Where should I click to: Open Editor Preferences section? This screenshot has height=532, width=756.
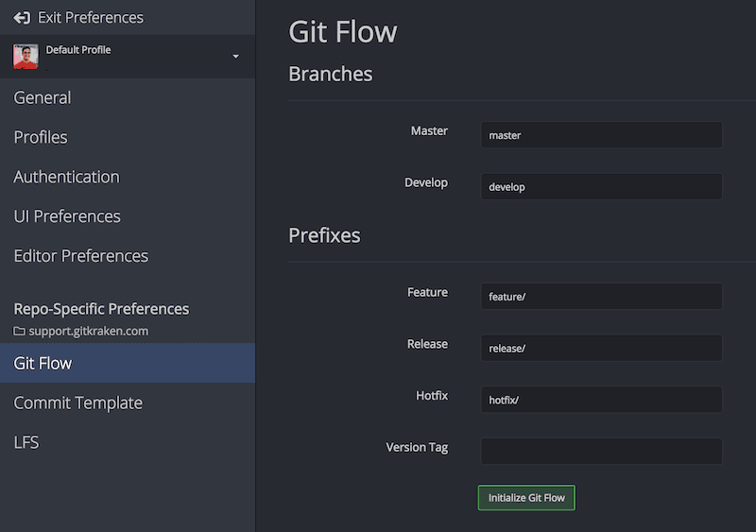click(x=80, y=256)
